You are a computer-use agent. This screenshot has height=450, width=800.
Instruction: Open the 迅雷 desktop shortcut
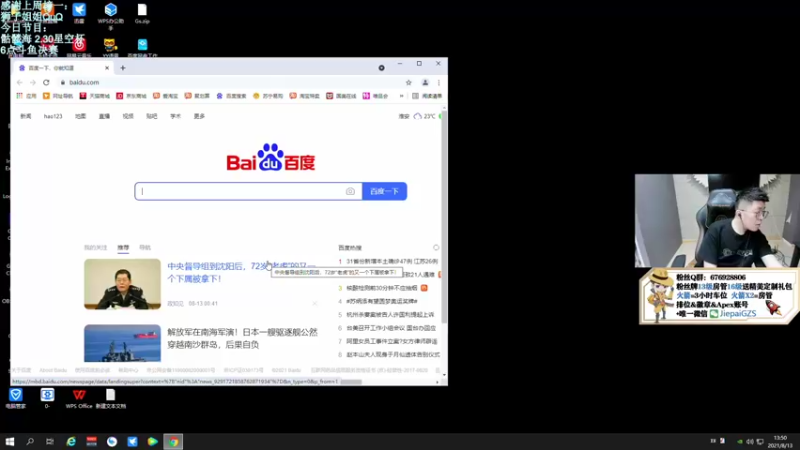[79, 13]
